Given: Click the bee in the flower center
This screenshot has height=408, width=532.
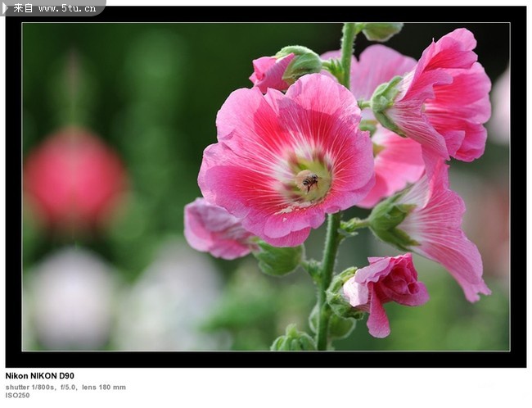Looking at the screenshot, I should pyautogui.click(x=310, y=181).
